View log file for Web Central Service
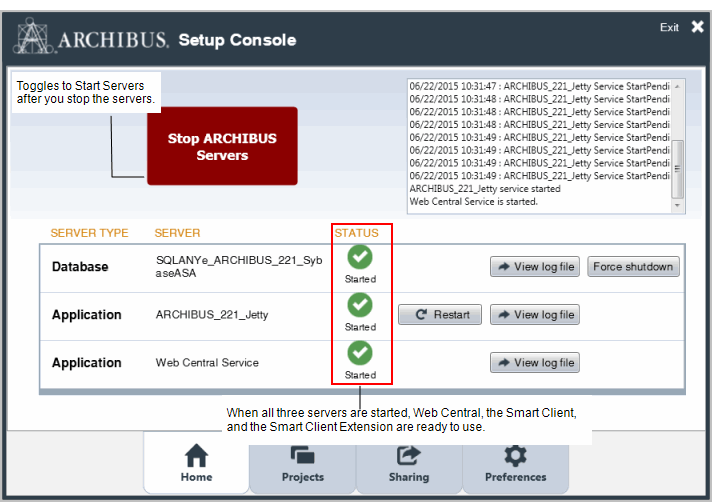Viewport: 712px width, 502px height. [535, 363]
